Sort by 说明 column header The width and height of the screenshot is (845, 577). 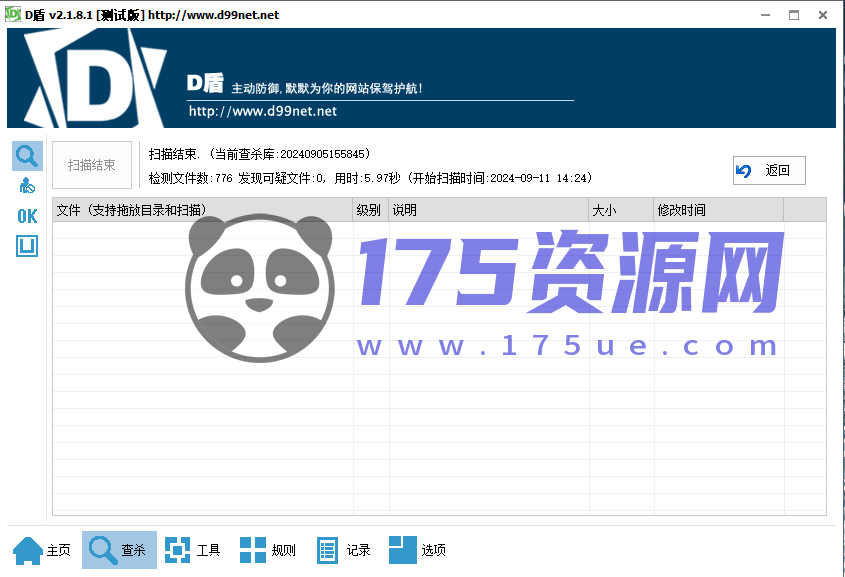point(489,210)
